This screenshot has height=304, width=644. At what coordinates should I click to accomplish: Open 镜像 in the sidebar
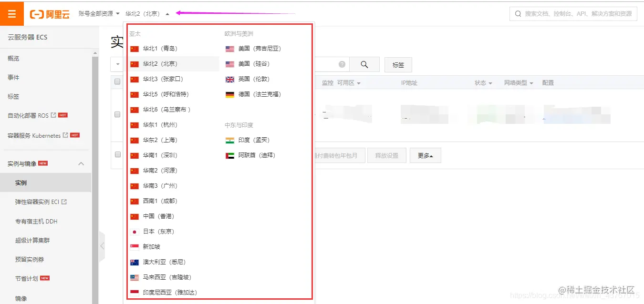[x=21, y=298]
